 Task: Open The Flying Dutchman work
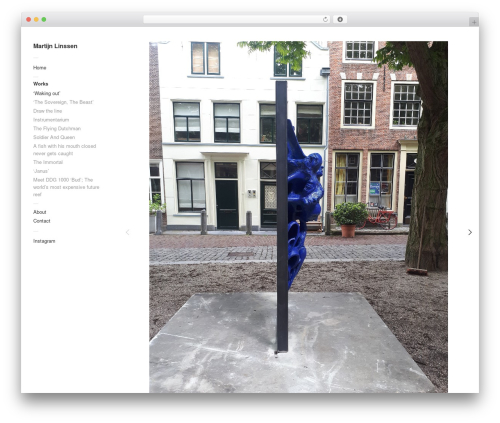click(x=57, y=128)
